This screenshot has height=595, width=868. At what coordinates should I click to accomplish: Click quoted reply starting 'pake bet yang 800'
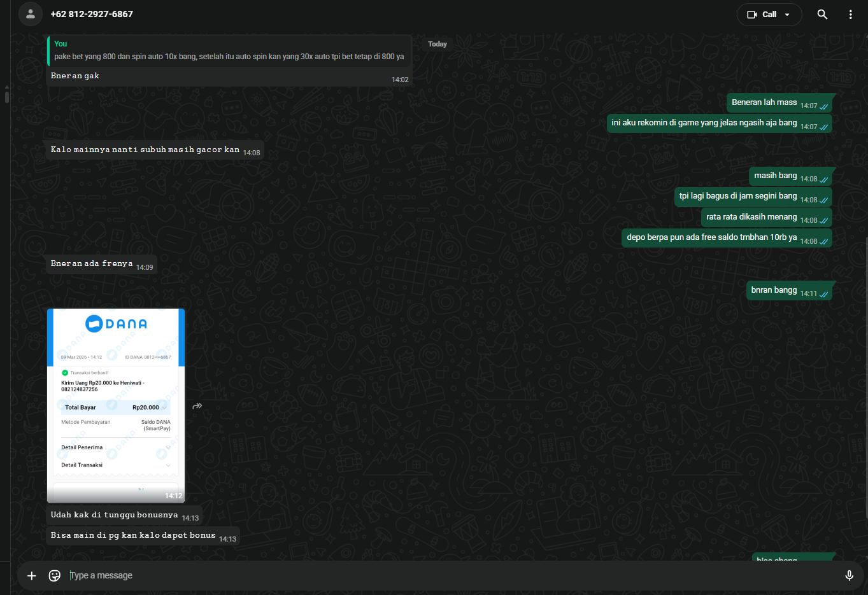[x=229, y=51]
